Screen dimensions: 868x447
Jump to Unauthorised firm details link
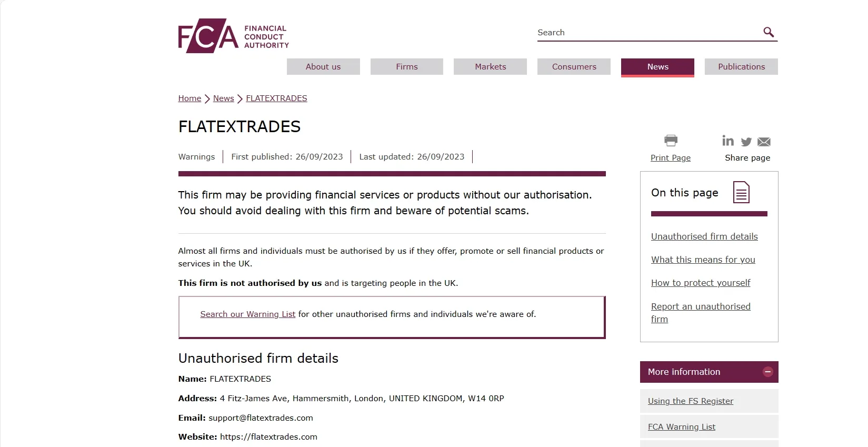[x=704, y=237]
